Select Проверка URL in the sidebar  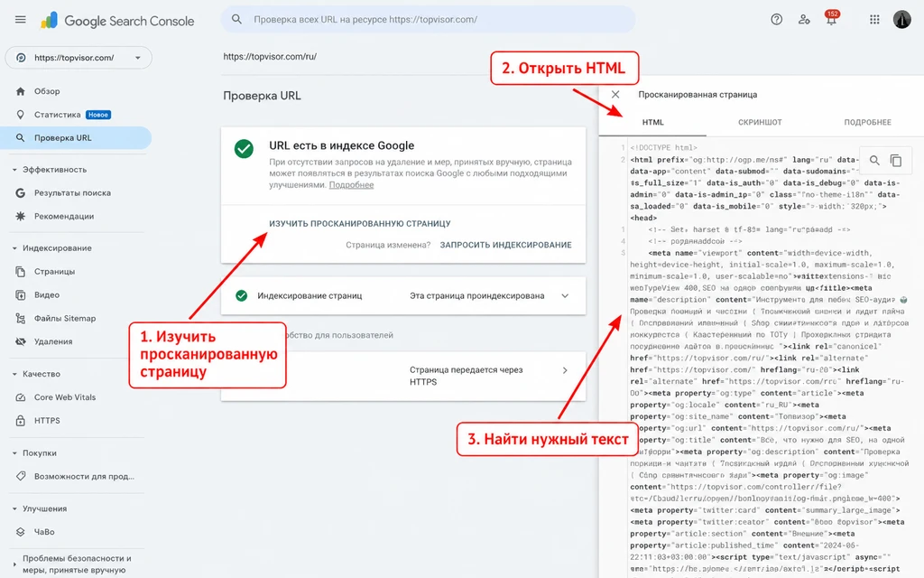[x=76, y=138]
